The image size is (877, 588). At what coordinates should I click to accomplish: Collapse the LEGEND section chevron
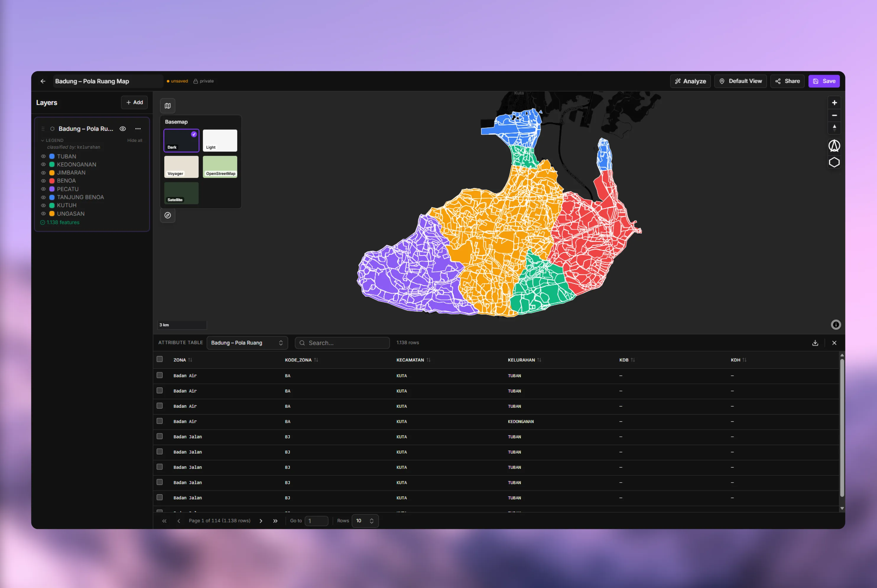42,141
